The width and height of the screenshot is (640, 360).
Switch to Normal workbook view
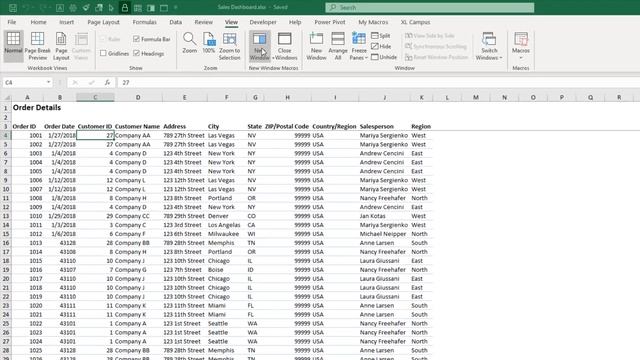click(13, 46)
